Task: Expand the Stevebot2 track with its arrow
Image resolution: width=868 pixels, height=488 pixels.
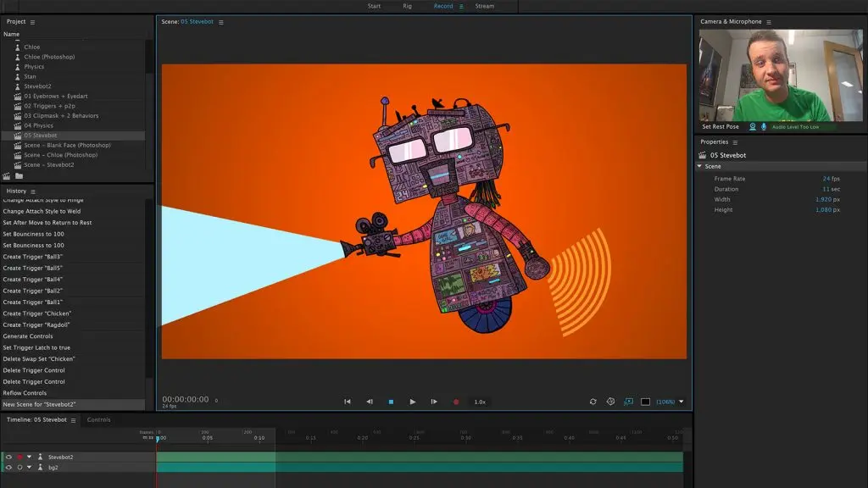Action: coord(29,457)
